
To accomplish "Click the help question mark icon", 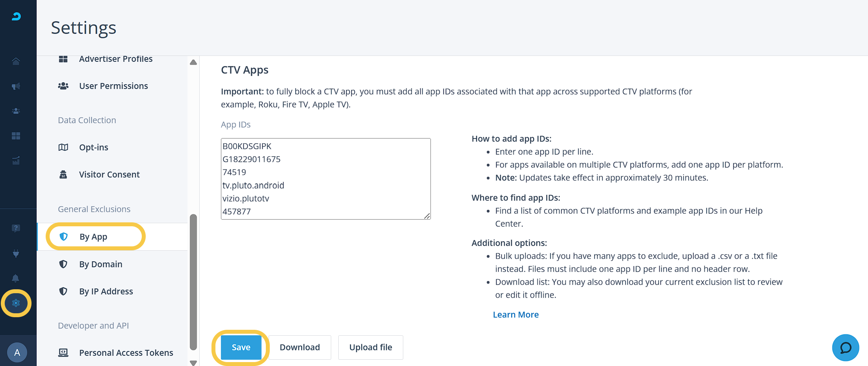I will click(16, 228).
